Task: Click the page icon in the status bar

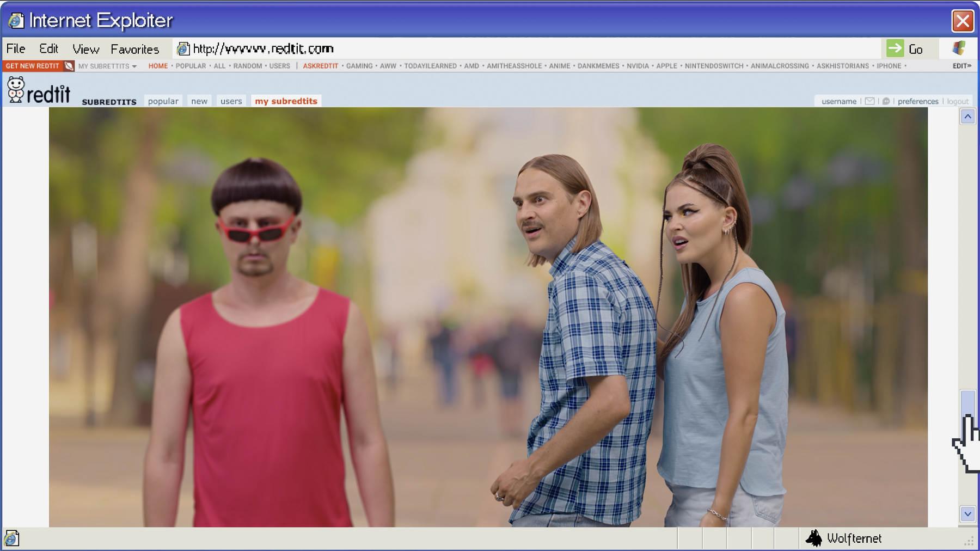Action: [11, 538]
